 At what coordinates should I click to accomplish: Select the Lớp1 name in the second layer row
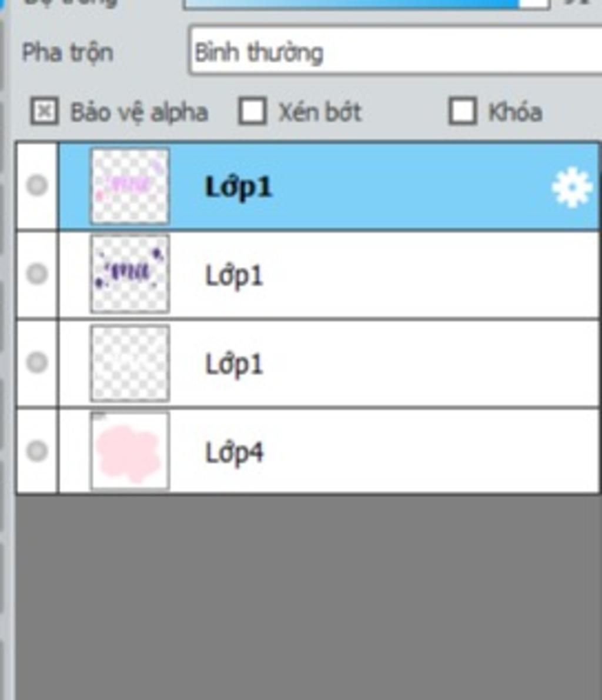[x=235, y=276]
